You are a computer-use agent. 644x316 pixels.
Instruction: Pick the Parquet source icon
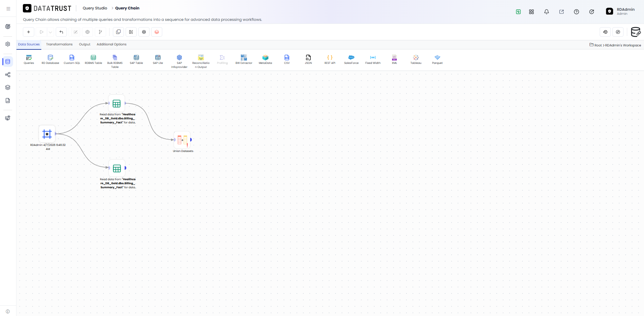pyautogui.click(x=437, y=60)
